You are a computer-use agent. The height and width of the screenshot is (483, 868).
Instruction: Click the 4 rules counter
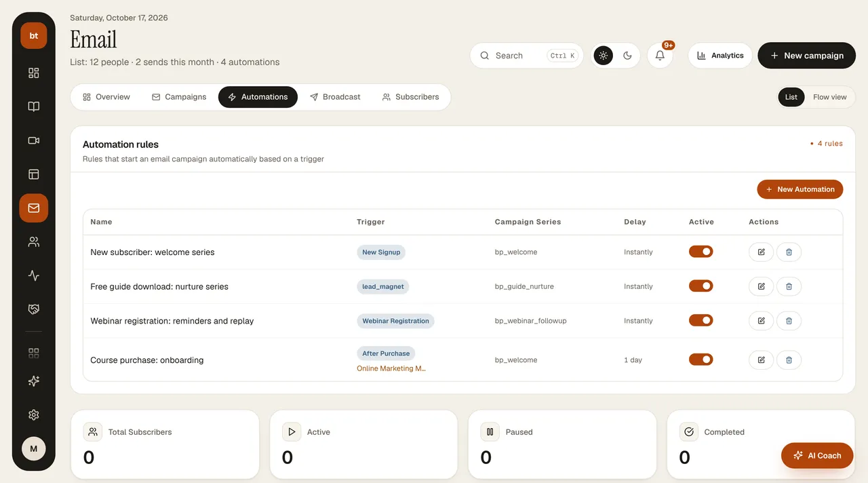tap(827, 144)
